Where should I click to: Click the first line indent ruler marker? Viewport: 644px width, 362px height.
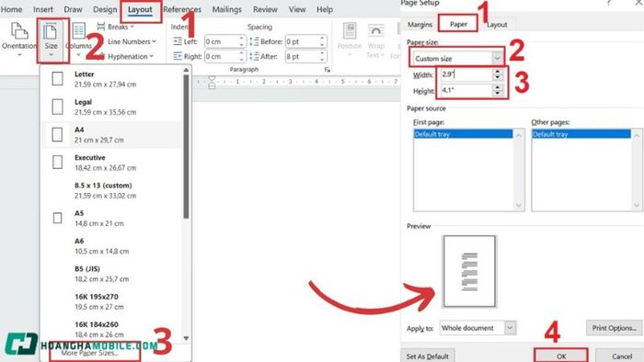(x=212, y=79)
